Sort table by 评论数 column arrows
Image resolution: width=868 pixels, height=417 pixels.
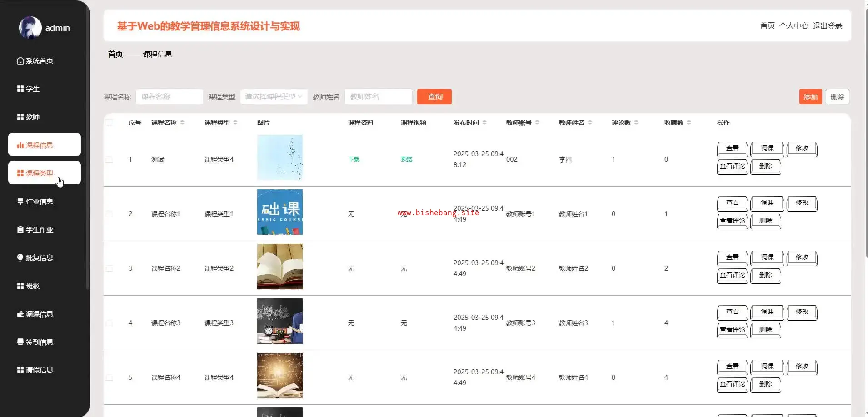pos(636,123)
